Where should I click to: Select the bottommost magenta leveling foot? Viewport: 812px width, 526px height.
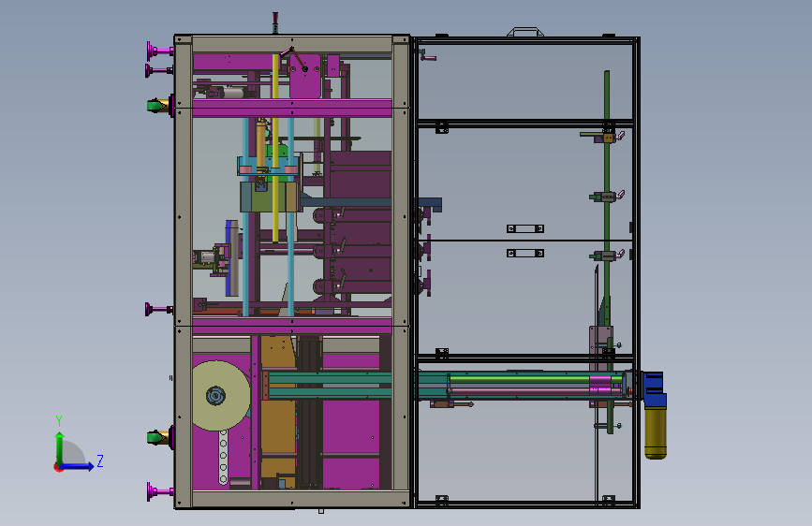pyautogui.click(x=159, y=491)
